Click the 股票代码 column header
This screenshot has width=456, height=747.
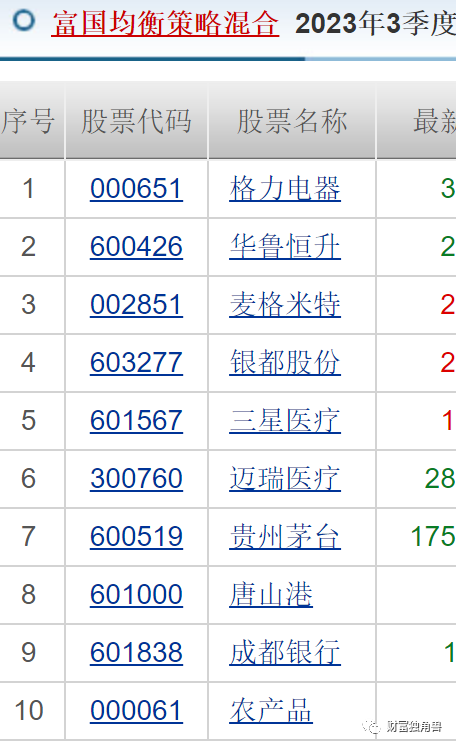coord(137,121)
